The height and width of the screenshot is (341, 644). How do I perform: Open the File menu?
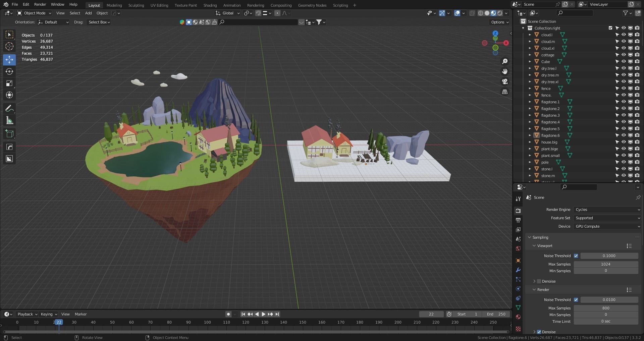click(x=15, y=4)
